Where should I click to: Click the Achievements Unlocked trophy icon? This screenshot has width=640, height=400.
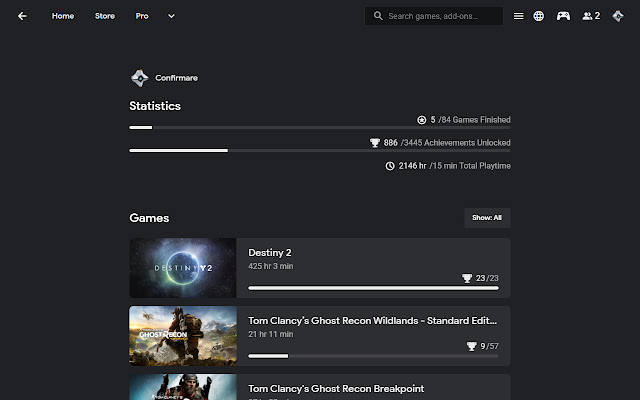coord(375,143)
